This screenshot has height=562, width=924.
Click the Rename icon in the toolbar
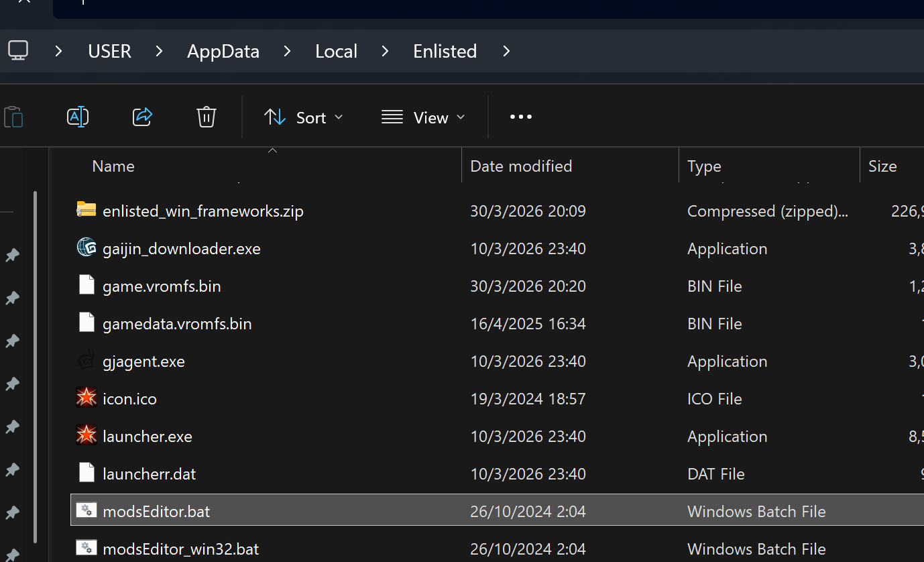coord(78,117)
